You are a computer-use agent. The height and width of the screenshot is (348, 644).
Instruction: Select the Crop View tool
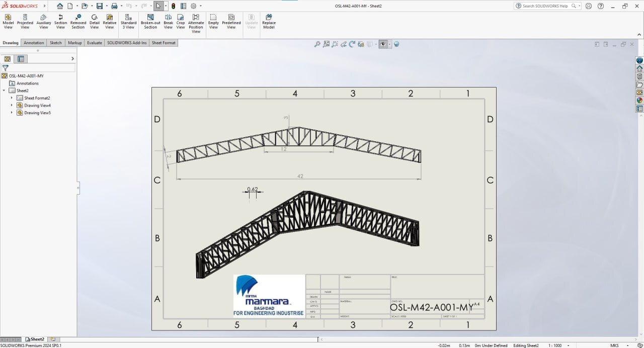[x=181, y=22]
